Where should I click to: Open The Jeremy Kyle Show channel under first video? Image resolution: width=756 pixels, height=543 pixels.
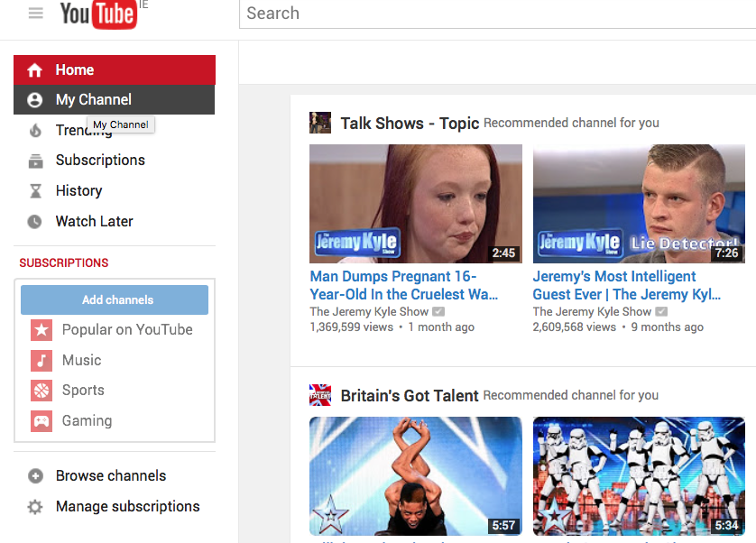point(369,312)
